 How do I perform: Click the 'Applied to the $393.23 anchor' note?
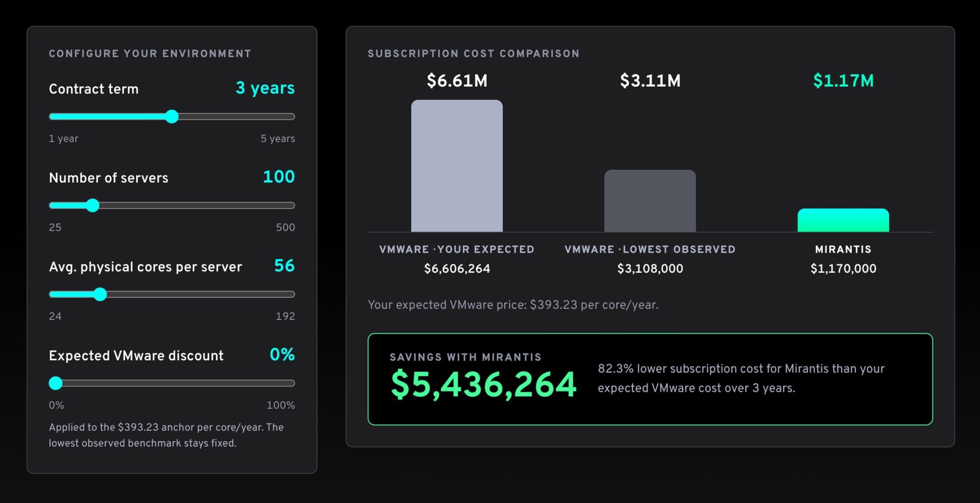click(x=166, y=435)
